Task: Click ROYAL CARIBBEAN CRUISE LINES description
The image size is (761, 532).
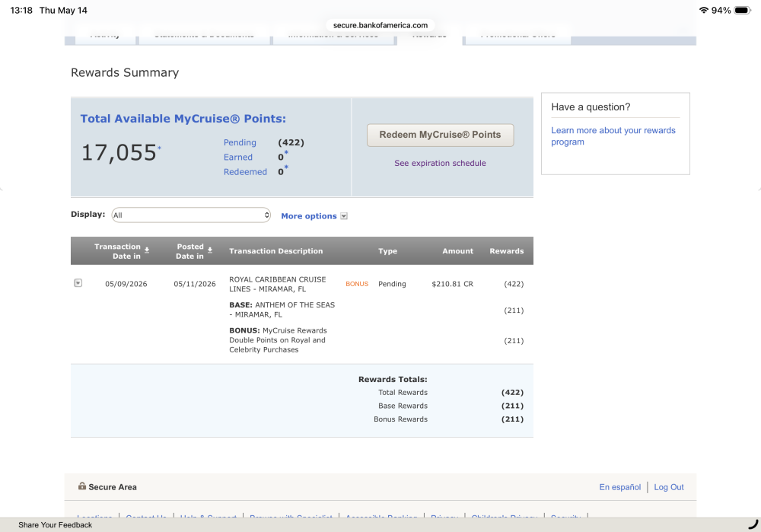Action: (278, 284)
